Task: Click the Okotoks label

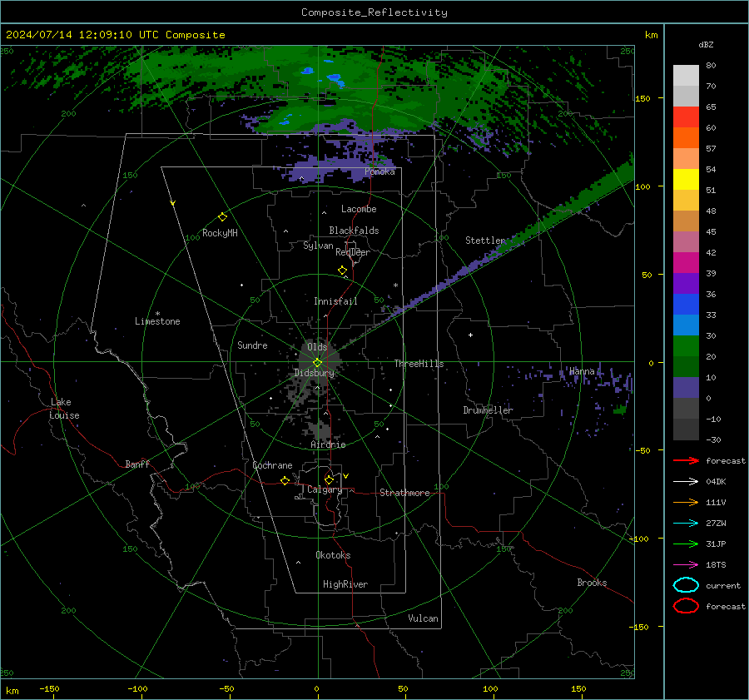Action: (333, 555)
